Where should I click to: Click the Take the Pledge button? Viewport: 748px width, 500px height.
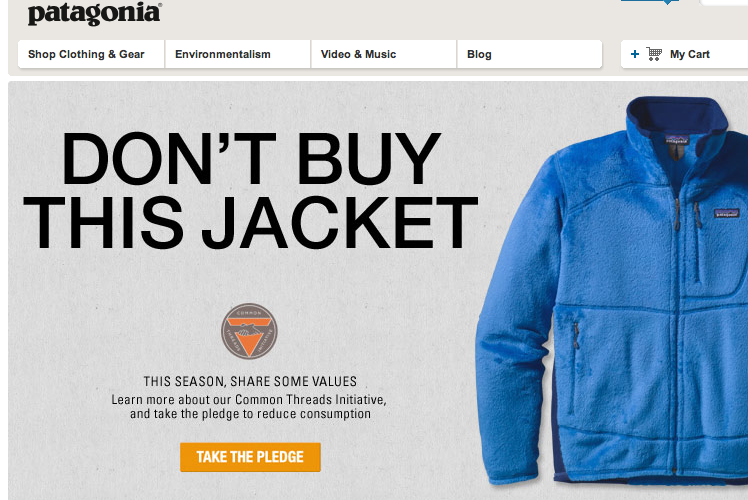pos(250,457)
